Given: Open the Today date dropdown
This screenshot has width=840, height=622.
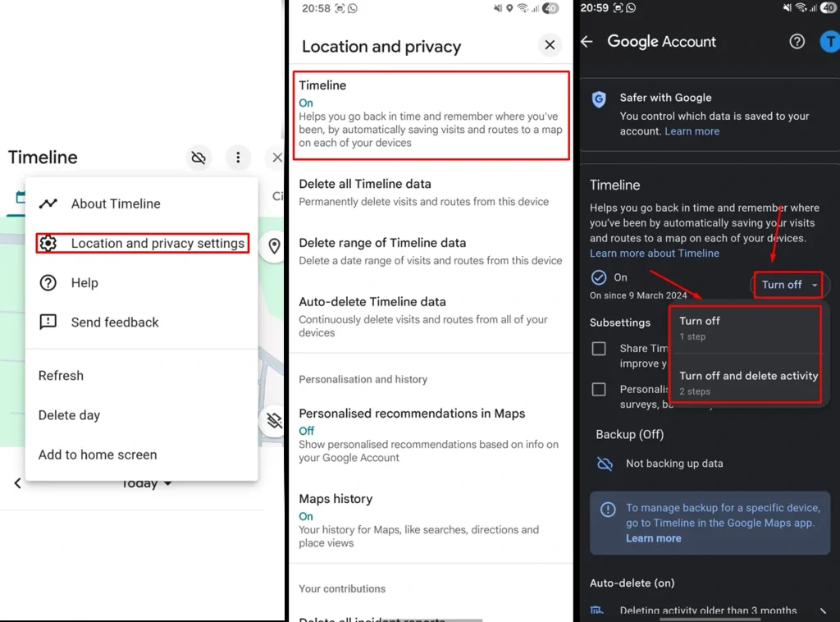Looking at the screenshot, I should 146,483.
